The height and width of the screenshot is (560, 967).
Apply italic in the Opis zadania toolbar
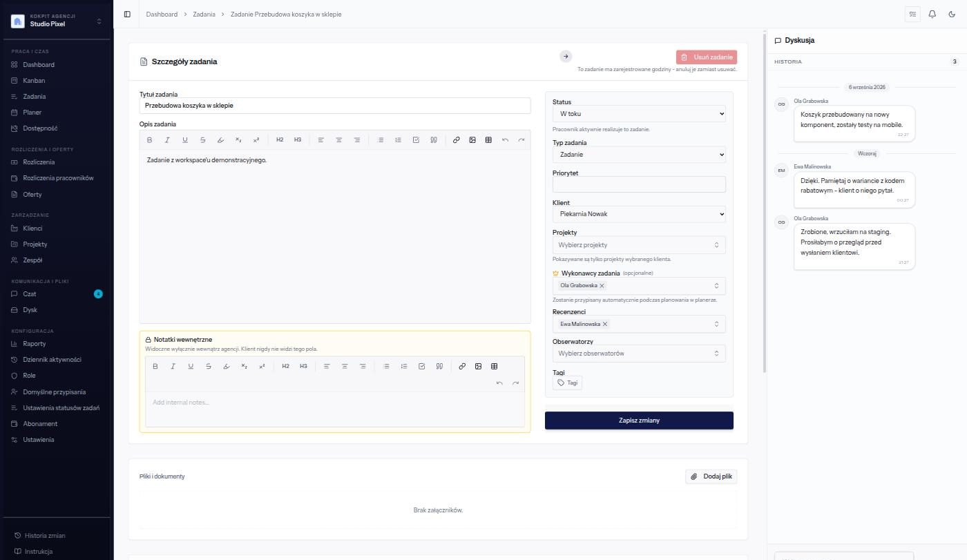coord(167,139)
